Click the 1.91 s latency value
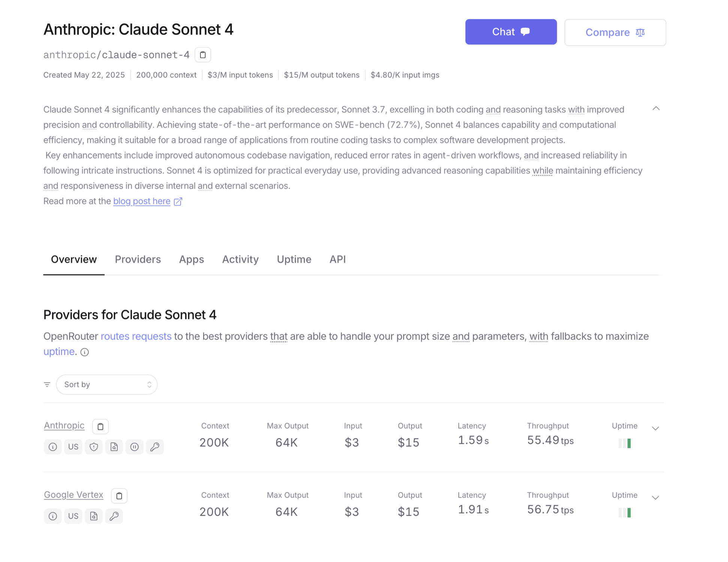The width and height of the screenshot is (728, 562). tap(473, 510)
